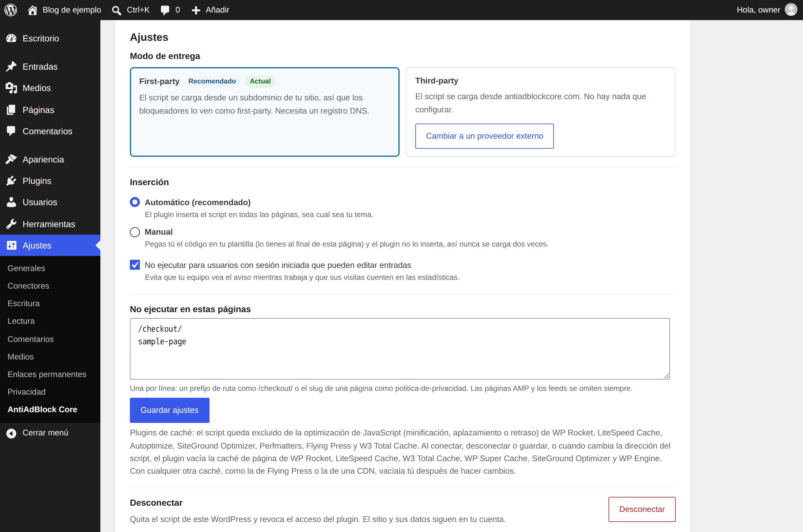This screenshot has width=803, height=532.
Task: Click the Páginas pages icon
Action: (11, 109)
